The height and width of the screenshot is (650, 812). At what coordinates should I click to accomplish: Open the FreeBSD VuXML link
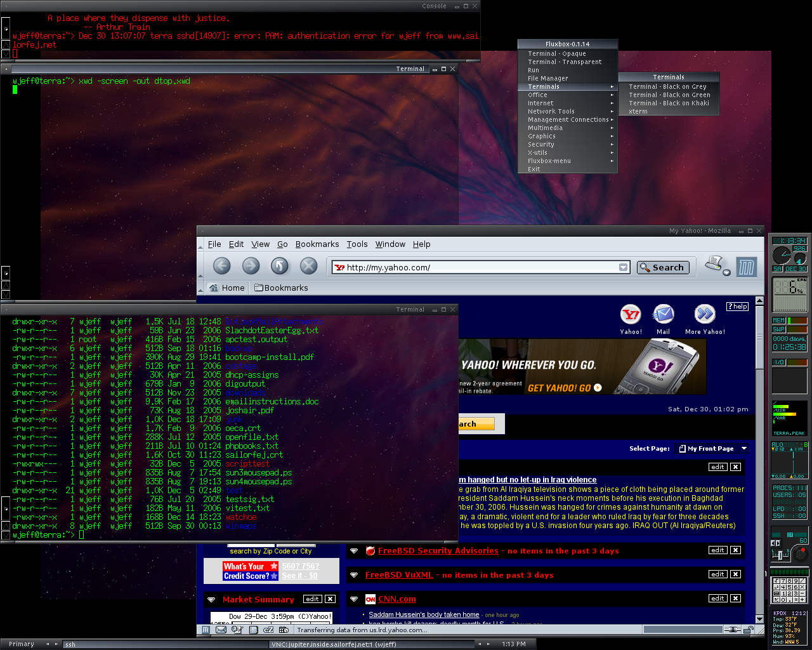coord(399,575)
